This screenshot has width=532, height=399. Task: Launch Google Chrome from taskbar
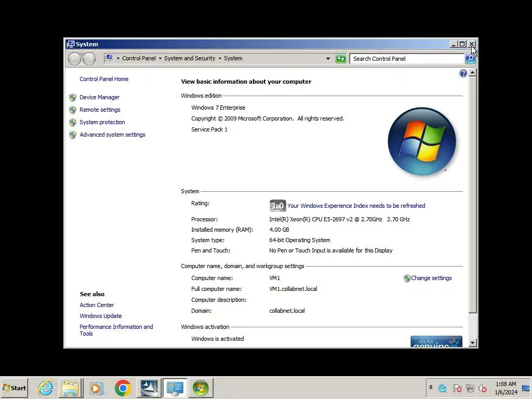pos(123,388)
